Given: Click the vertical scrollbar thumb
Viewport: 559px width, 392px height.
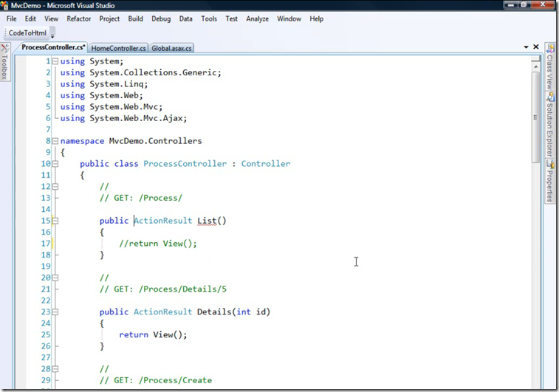Looking at the screenshot, I should (536, 117).
